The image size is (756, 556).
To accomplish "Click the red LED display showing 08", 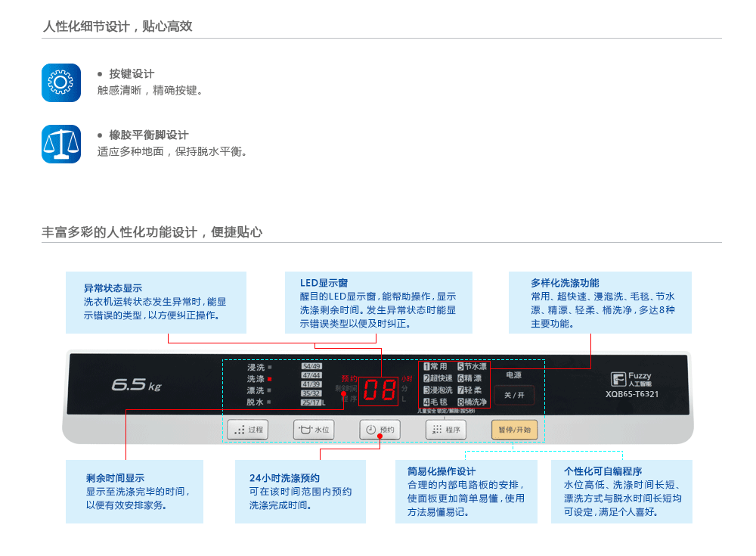I will point(378,390).
